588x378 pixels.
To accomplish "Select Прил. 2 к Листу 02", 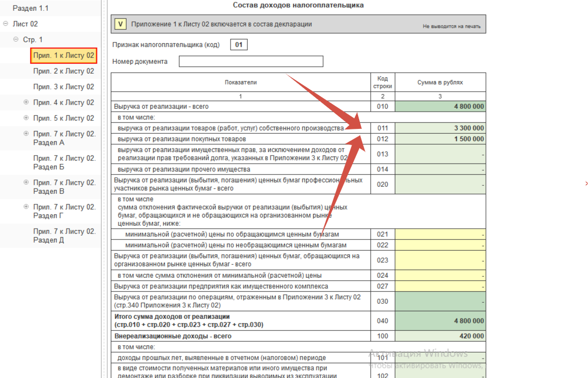I will [x=63, y=71].
